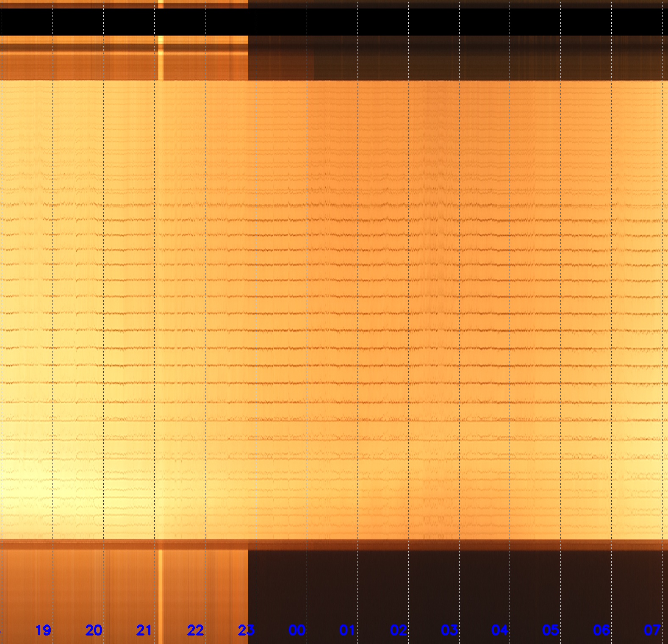Click the 21 hour label

click(144, 630)
